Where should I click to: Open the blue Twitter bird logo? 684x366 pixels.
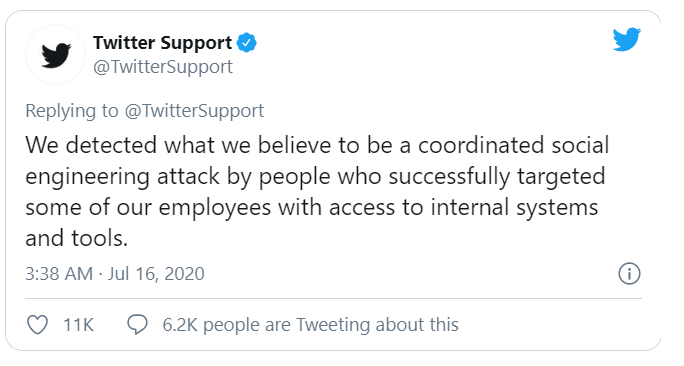coord(626,39)
